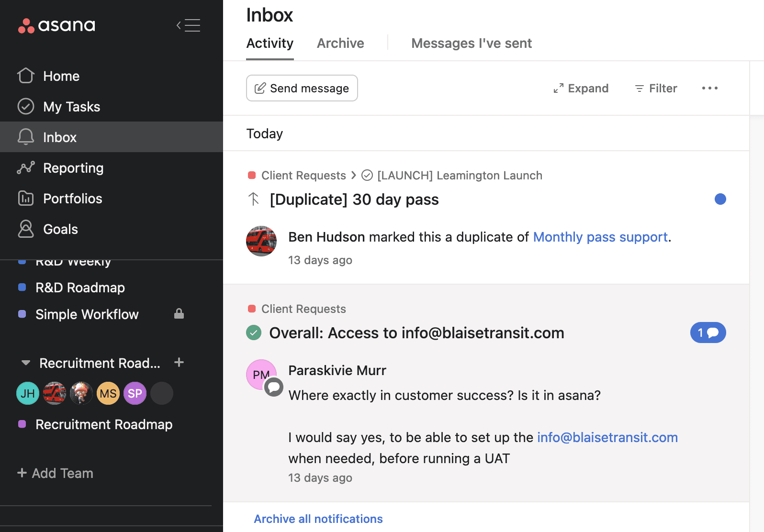Click the red bus avatar in team members

pos(55,393)
